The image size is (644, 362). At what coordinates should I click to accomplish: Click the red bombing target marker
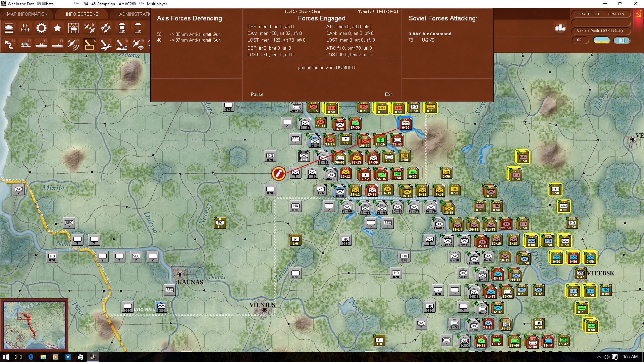(278, 173)
